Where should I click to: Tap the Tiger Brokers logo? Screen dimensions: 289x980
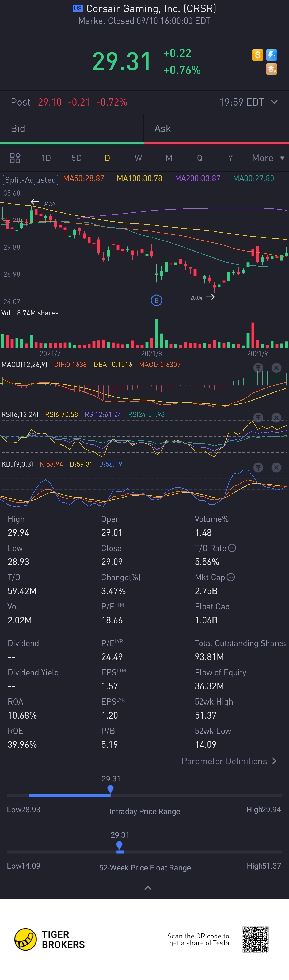click(x=49, y=939)
